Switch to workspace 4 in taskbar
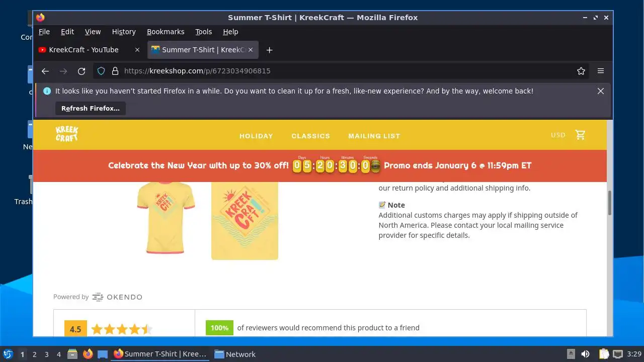644x362 pixels. click(59, 354)
